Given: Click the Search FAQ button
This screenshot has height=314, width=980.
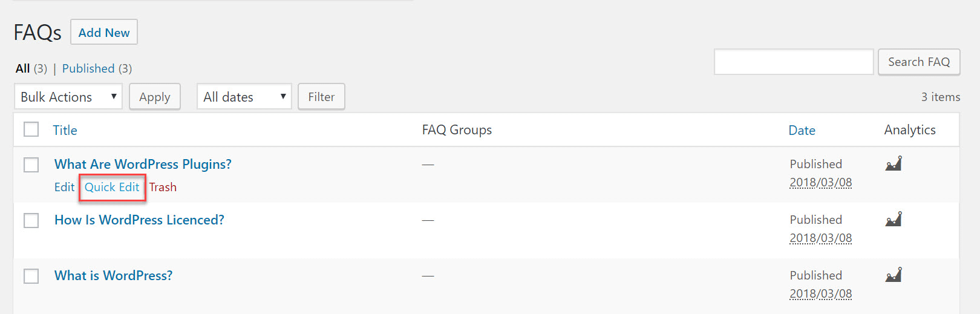Looking at the screenshot, I should 918,62.
